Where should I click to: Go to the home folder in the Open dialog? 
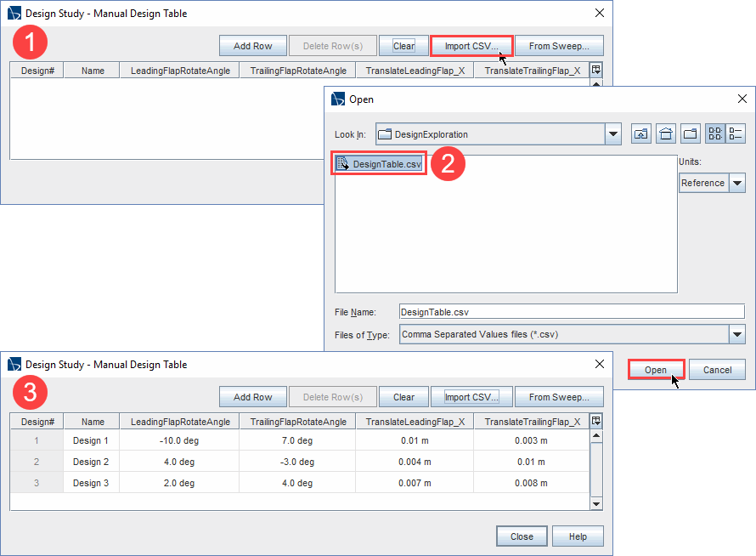666,133
